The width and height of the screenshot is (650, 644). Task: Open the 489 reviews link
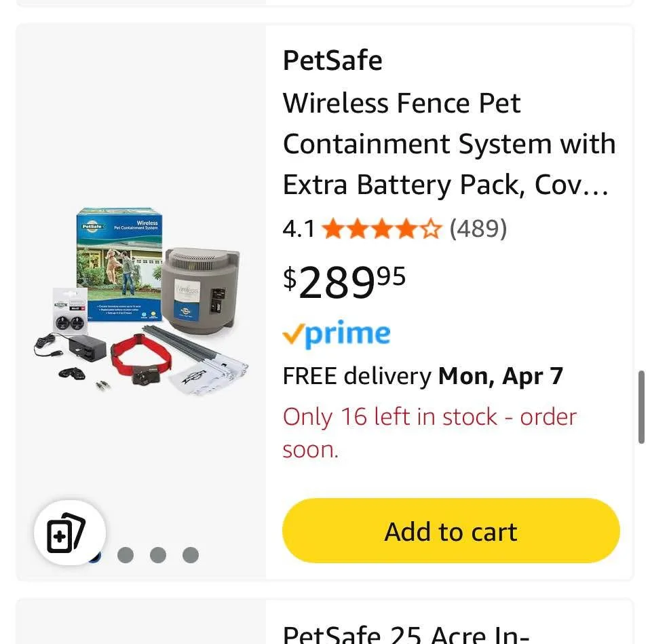[x=480, y=229]
